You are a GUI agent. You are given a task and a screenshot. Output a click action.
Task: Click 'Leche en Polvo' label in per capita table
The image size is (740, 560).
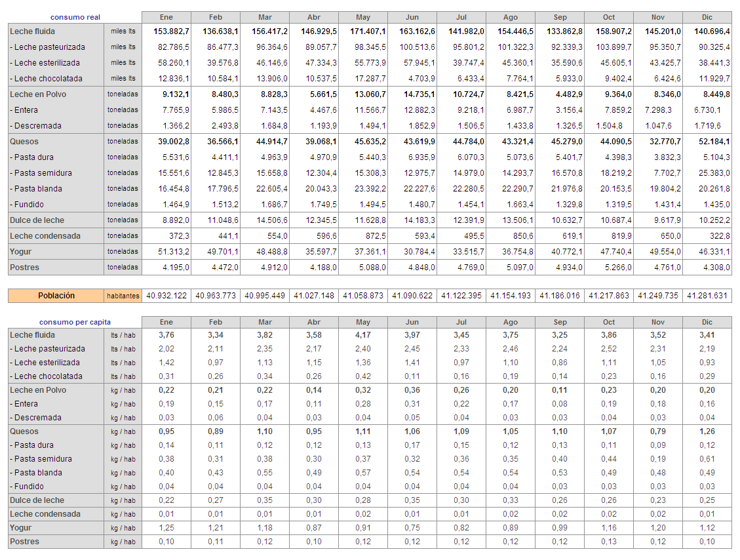point(38,390)
